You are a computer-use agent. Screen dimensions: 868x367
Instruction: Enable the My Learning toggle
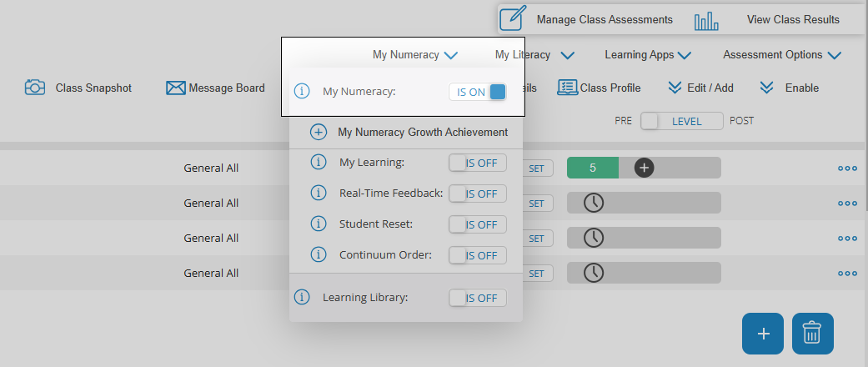tap(478, 163)
